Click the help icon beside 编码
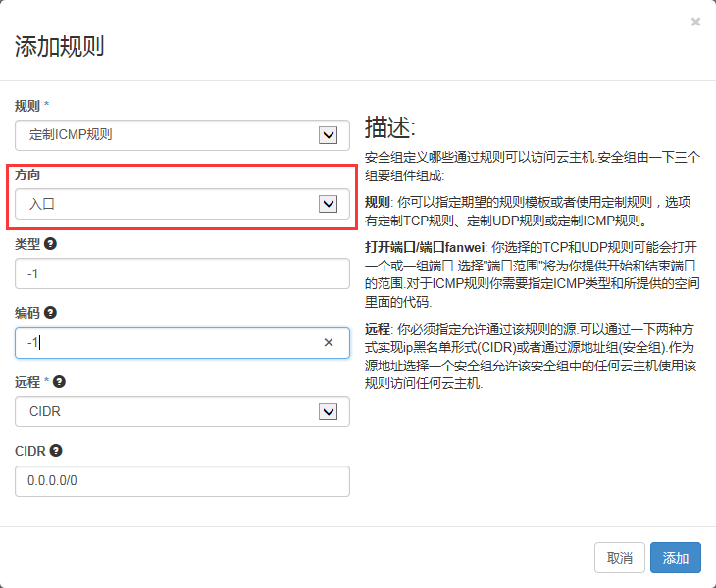The image size is (716, 588). (x=50, y=313)
